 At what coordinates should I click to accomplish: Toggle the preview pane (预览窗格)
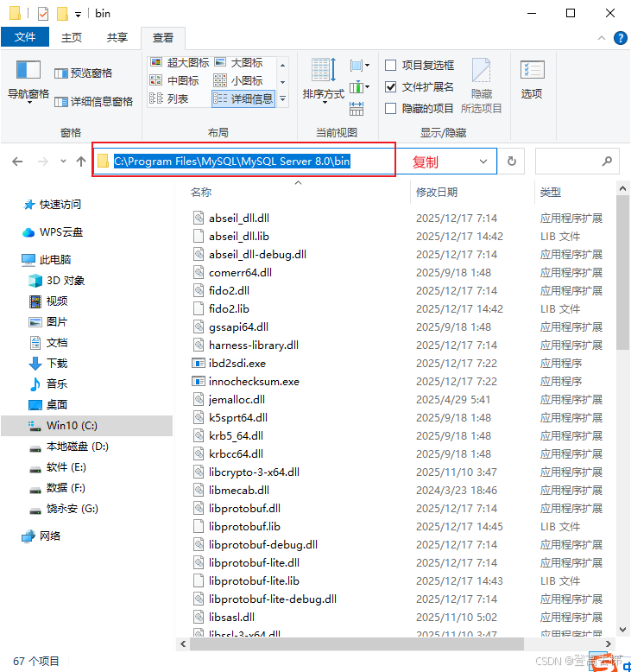(x=83, y=73)
